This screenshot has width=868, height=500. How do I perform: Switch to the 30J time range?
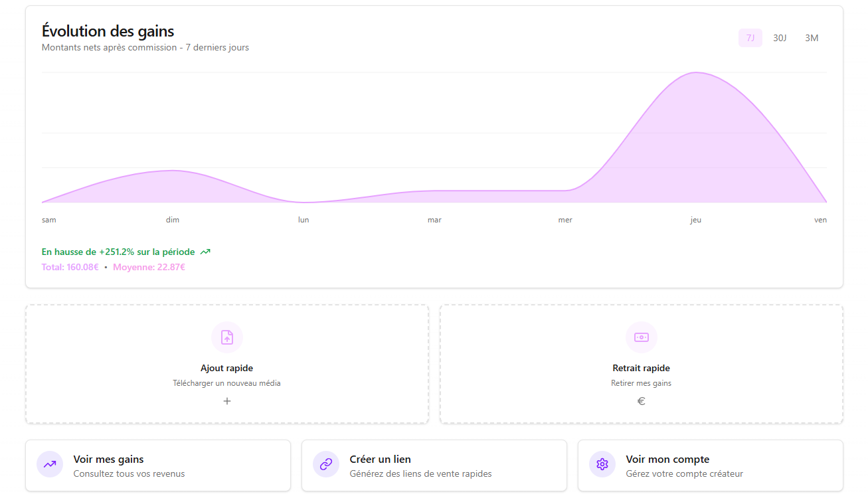pyautogui.click(x=780, y=38)
